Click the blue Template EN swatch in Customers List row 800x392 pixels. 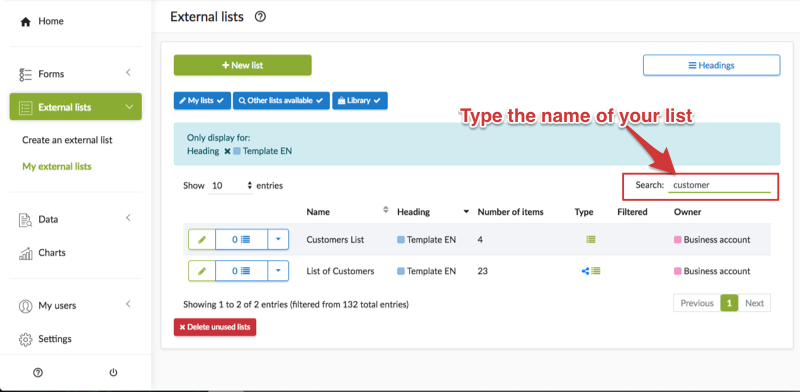[401, 240]
